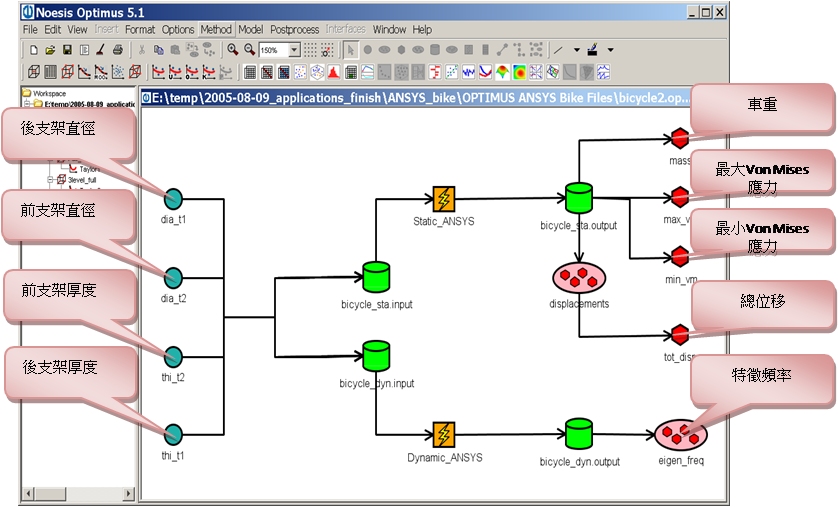Click the bicycle_dyn.output file node
Screen dimensions: 838x507
(579, 434)
